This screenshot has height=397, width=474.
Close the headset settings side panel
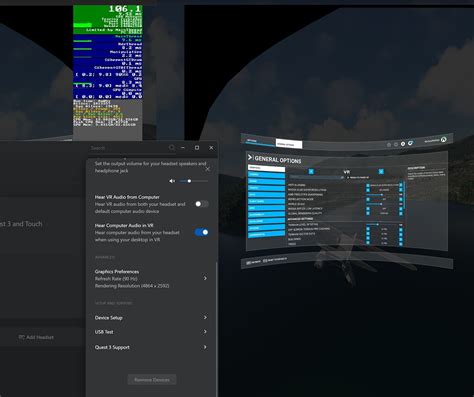pyautogui.click(x=208, y=169)
